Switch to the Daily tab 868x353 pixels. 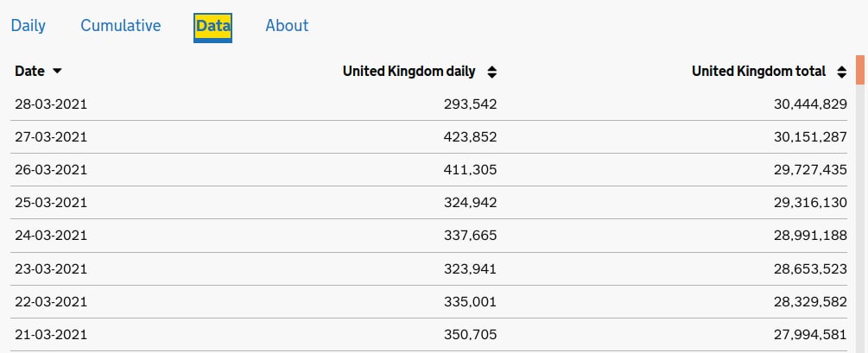click(29, 25)
